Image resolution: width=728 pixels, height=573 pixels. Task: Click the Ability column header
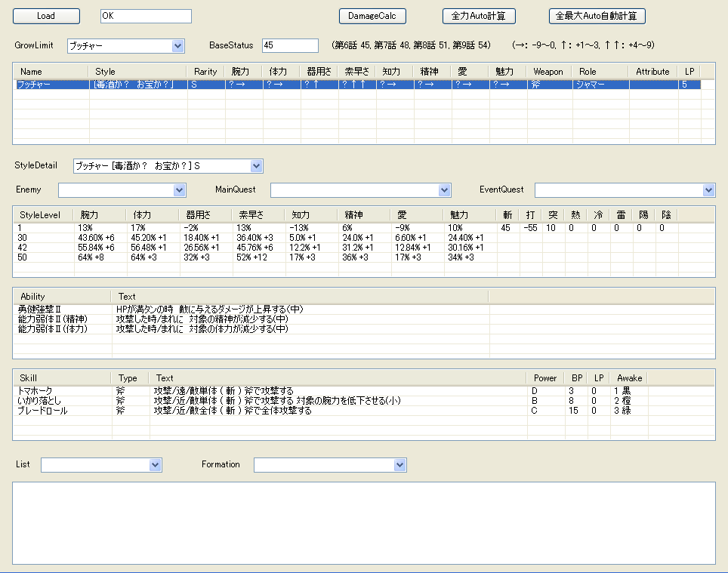point(62,297)
